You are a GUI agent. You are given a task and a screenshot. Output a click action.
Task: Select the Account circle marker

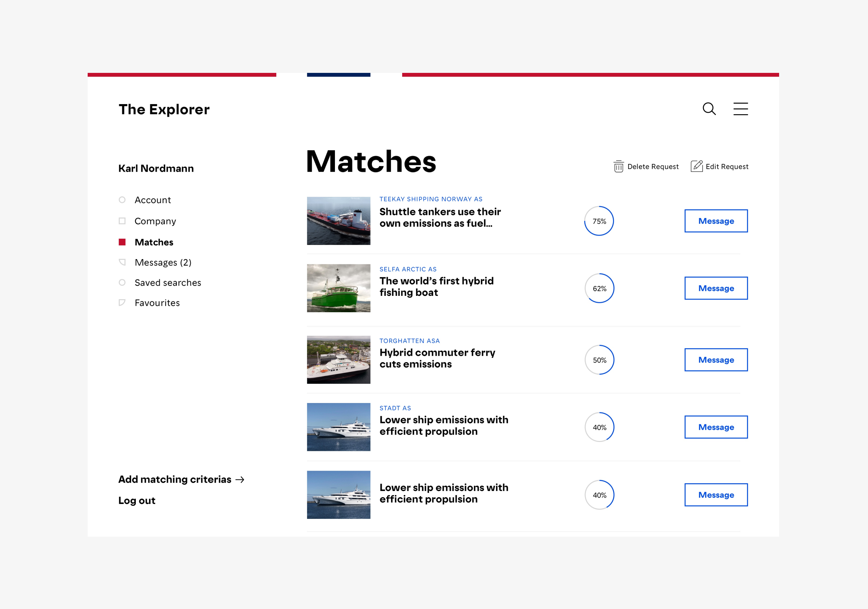click(x=122, y=200)
